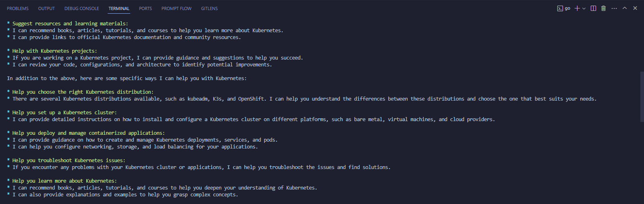Click the 'go' terminal name label
The height and width of the screenshot is (204, 644).
[x=567, y=8]
